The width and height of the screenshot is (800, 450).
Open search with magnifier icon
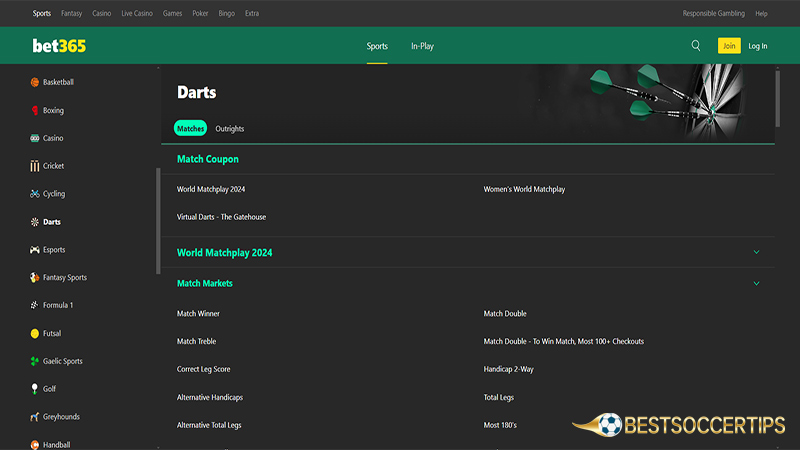coord(696,45)
